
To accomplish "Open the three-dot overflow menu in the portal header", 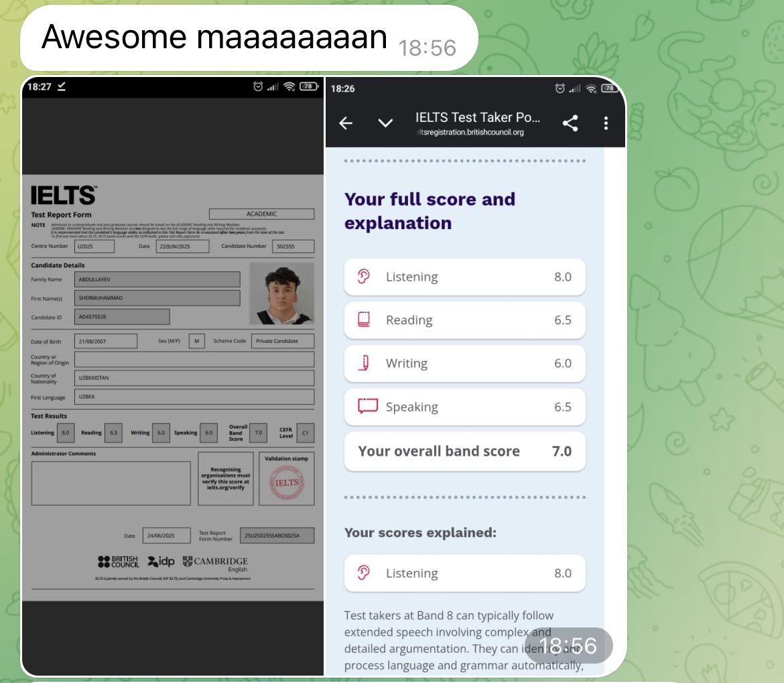I will point(606,123).
